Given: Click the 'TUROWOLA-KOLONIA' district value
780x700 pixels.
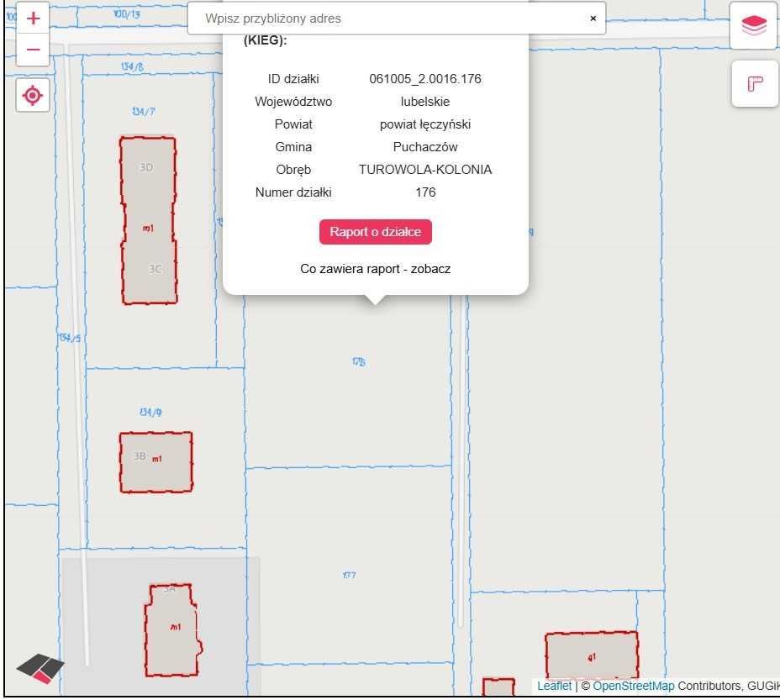Looking at the screenshot, I should pos(425,170).
